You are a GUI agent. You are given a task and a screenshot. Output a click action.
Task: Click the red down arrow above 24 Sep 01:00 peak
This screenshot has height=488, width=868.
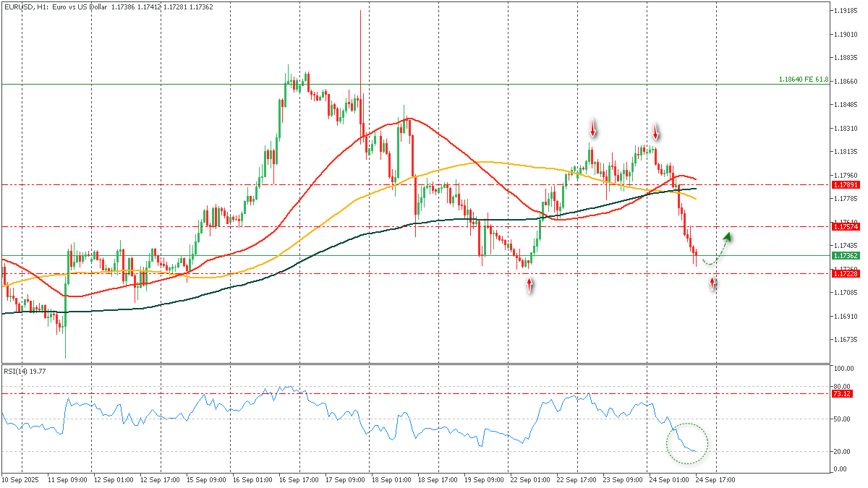click(656, 132)
